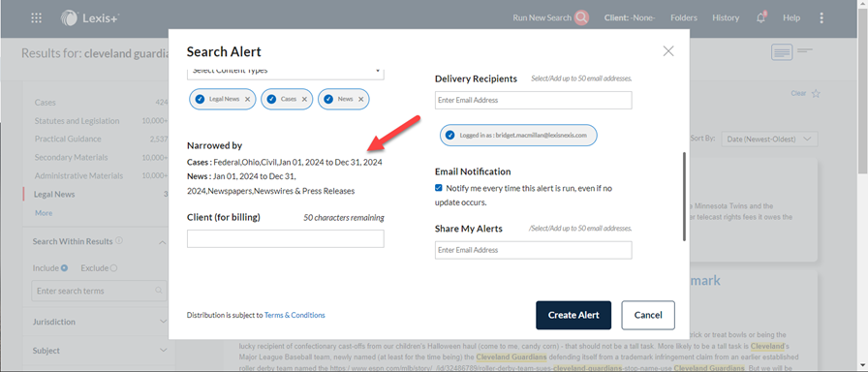Select the Secondary Materials category

tap(72, 157)
